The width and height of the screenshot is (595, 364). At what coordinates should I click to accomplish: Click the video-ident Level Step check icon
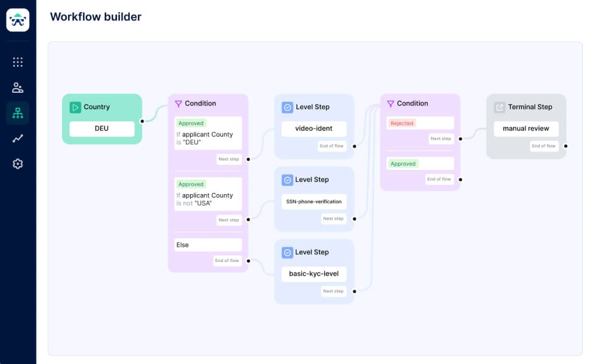pyautogui.click(x=287, y=107)
